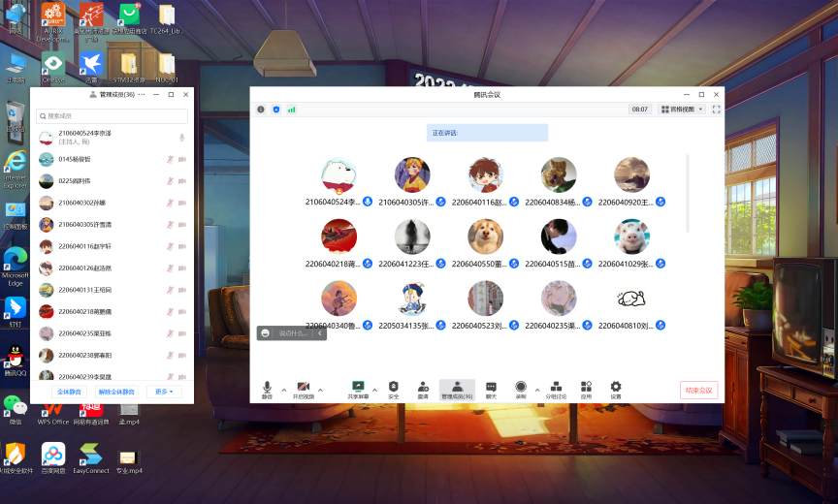
Task: Open the 应用 apps icon
Action: (x=586, y=389)
